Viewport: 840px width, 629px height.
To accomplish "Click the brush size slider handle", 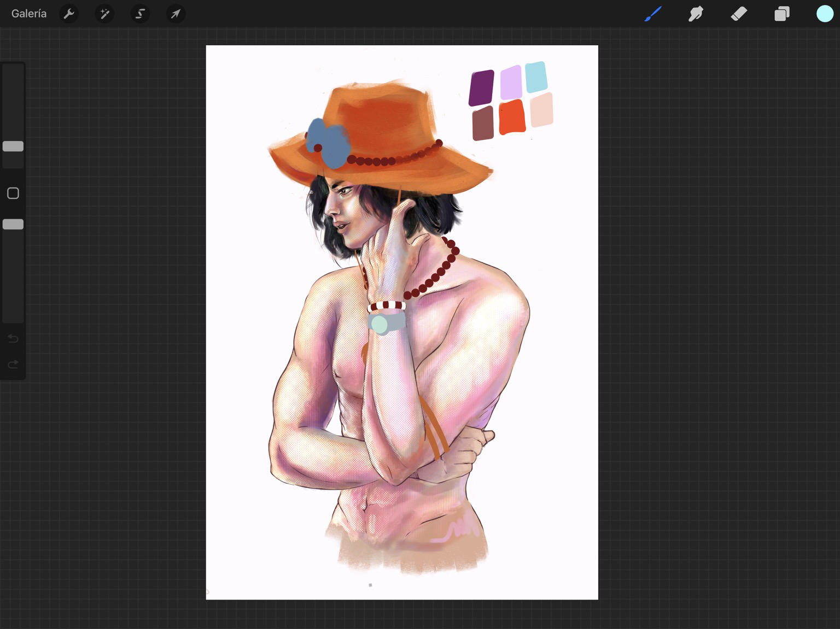I will pyautogui.click(x=13, y=146).
